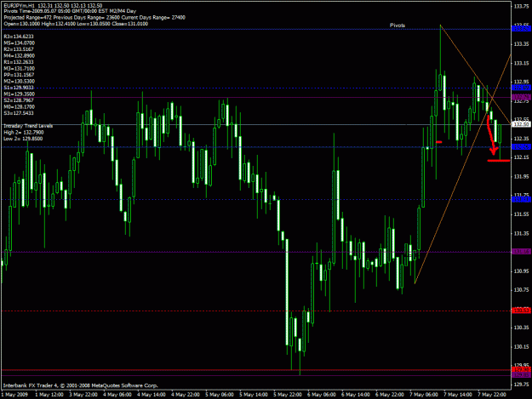The width and height of the screenshot is (532, 399).
Task: Click the 133.15 price axis label
Action: [522, 64]
